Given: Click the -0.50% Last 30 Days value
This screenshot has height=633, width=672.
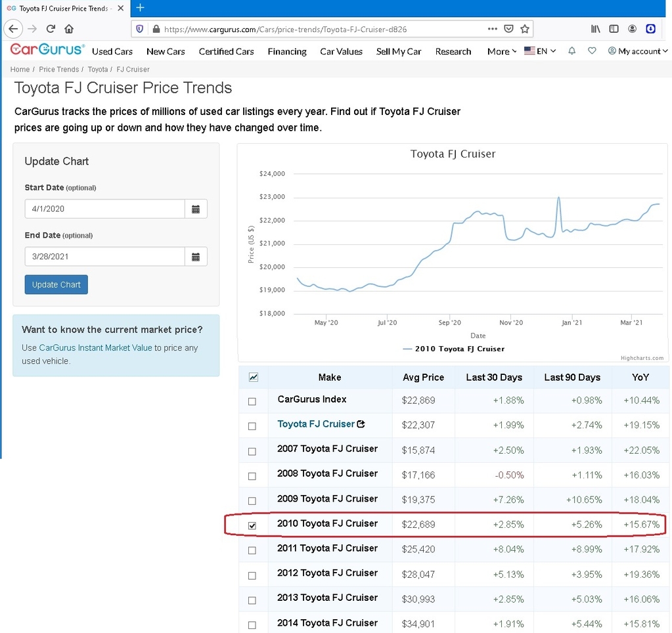Looking at the screenshot, I should coord(509,475).
